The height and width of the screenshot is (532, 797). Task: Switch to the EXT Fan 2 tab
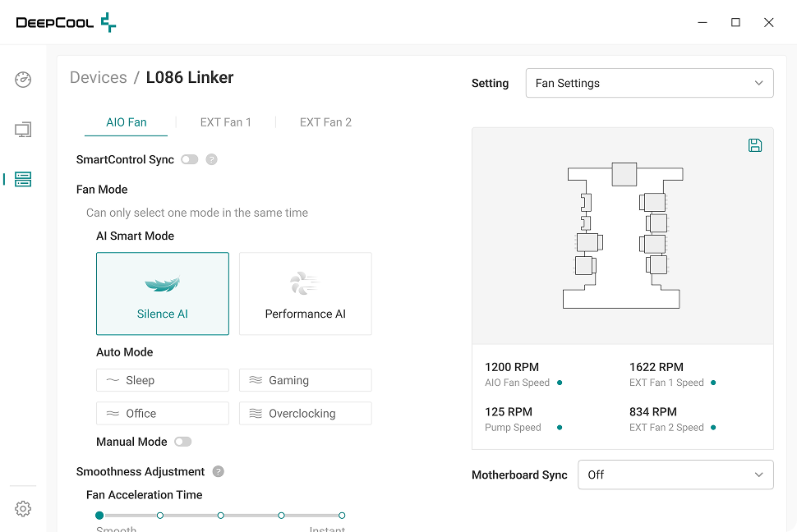[325, 122]
